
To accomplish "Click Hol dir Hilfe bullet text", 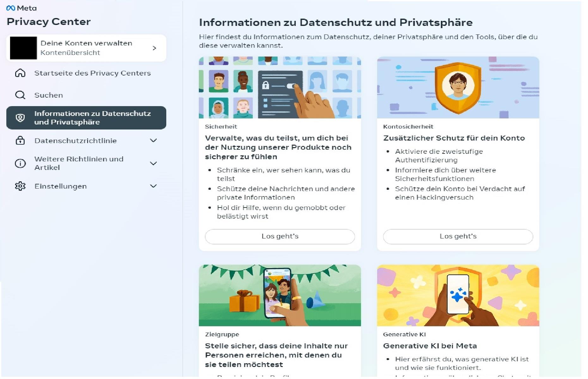I will click(281, 212).
